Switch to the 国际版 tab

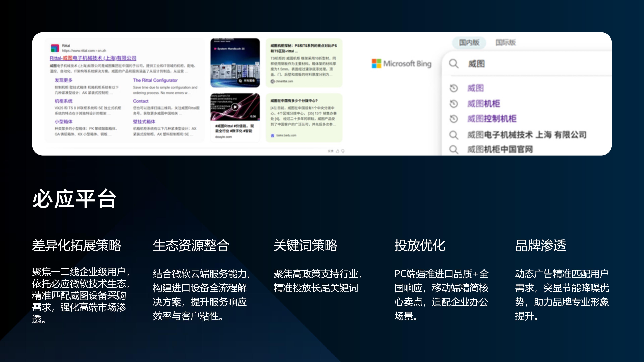point(506,42)
